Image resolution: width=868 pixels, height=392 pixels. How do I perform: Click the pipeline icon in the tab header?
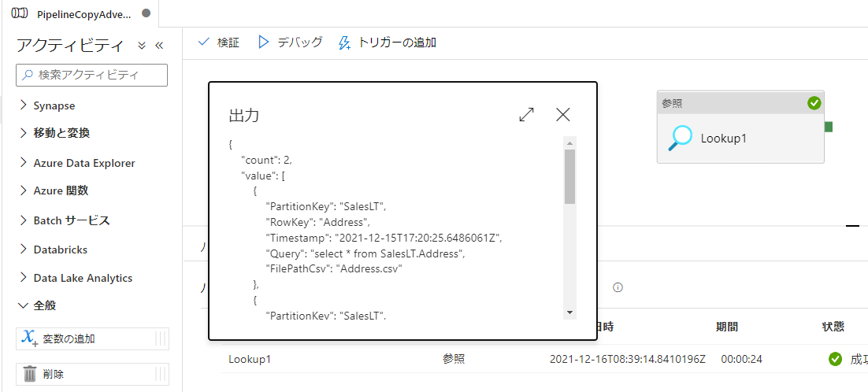pos(20,13)
